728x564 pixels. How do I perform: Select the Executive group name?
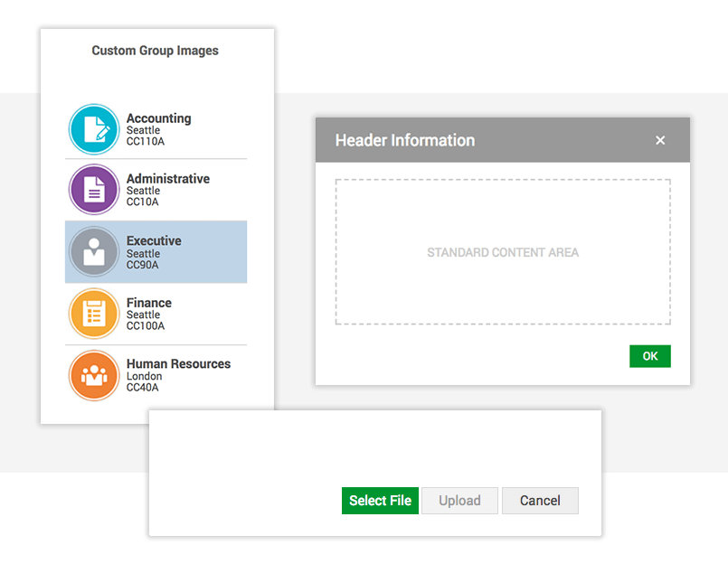click(x=154, y=240)
